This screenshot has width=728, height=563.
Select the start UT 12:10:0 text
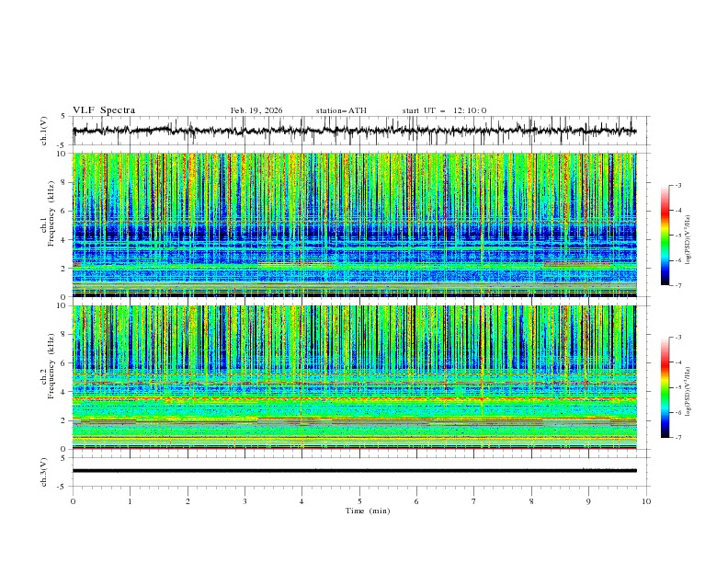(x=444, y=110)
